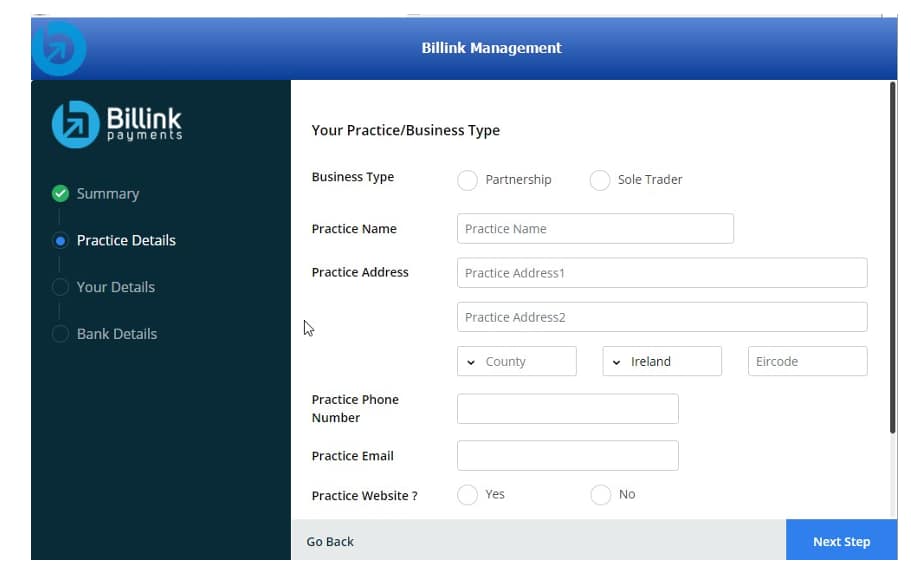This screenshot has height=571, width=911.
Task: Open the Bank Details step
Action: pos(117,334)
